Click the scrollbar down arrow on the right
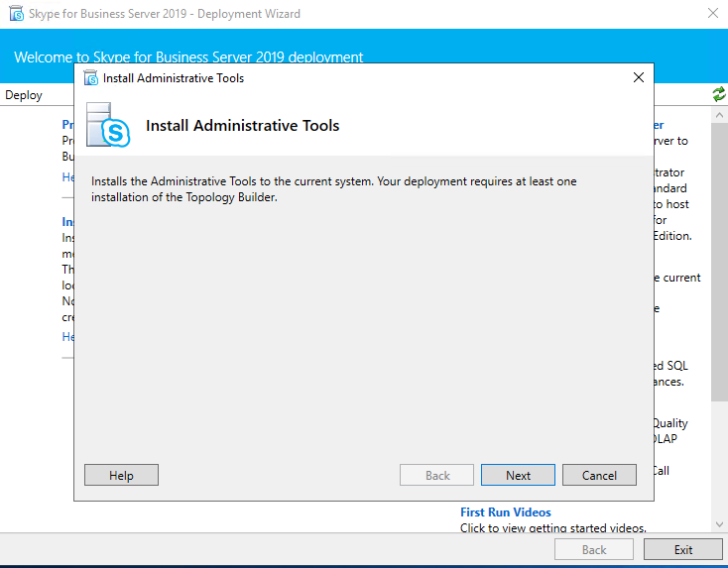Viewport: 728px width, 568px height. [719, 523]
